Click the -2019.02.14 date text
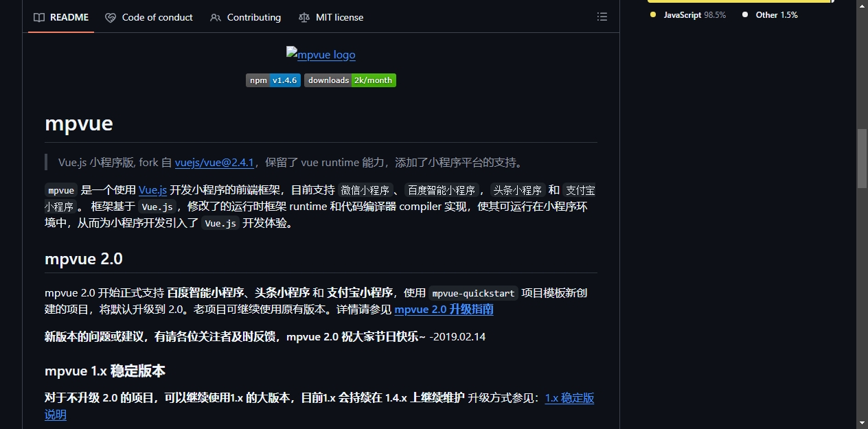Image resolution: width=868 pixels, height=429 pixels. [457, 337]
